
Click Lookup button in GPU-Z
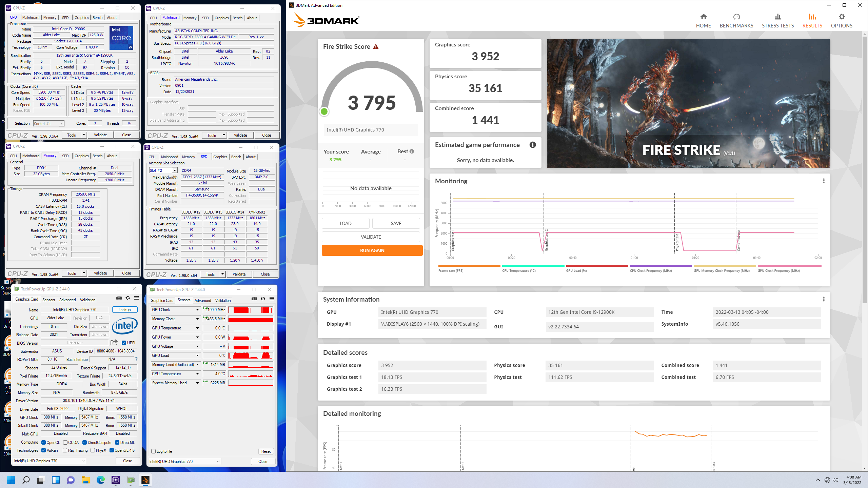click(x=125, y=309)
